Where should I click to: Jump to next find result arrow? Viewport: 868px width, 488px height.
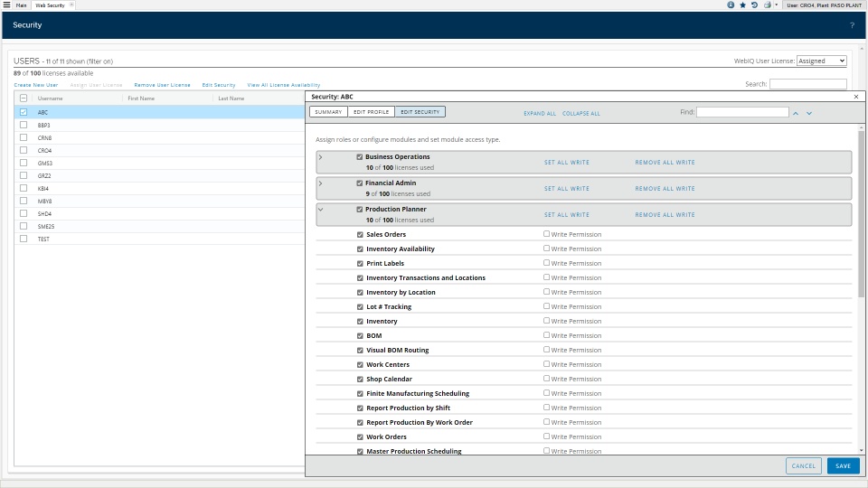(808, 113)
